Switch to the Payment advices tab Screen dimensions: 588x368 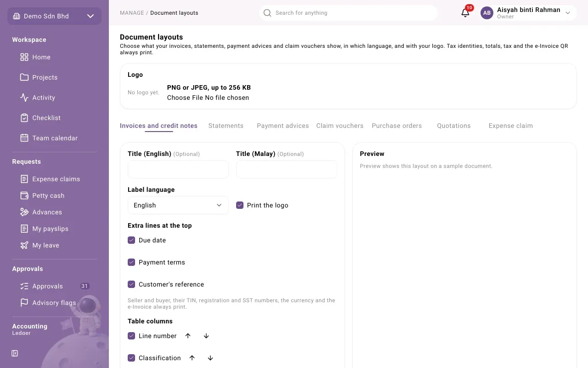pos(283,126)
